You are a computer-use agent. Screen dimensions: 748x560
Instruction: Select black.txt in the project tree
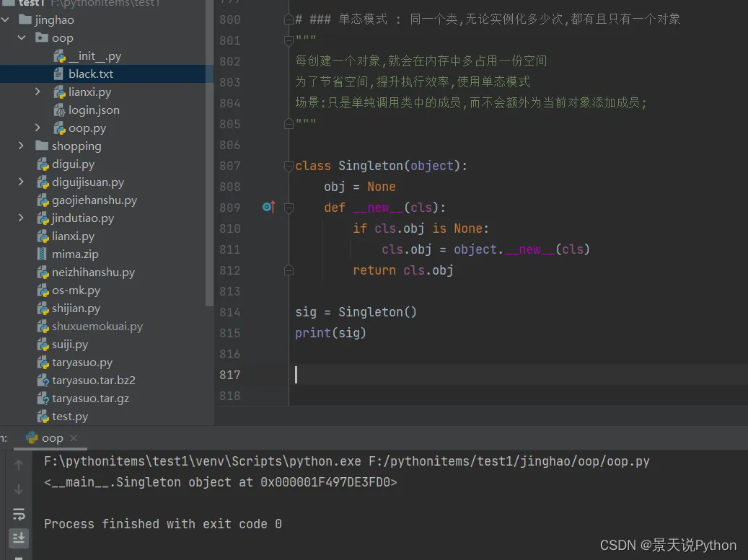click(x=90, y=74)
